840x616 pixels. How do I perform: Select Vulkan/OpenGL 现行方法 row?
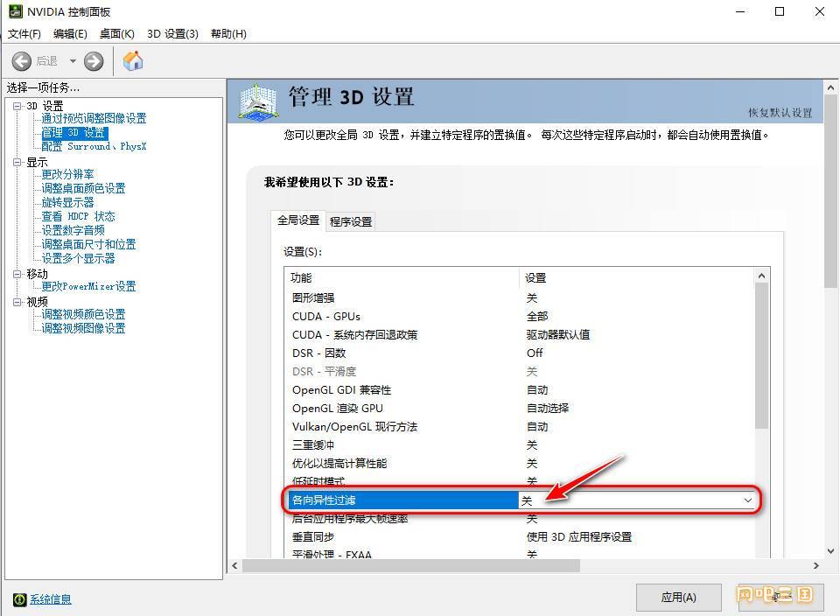tap(520, 426)
